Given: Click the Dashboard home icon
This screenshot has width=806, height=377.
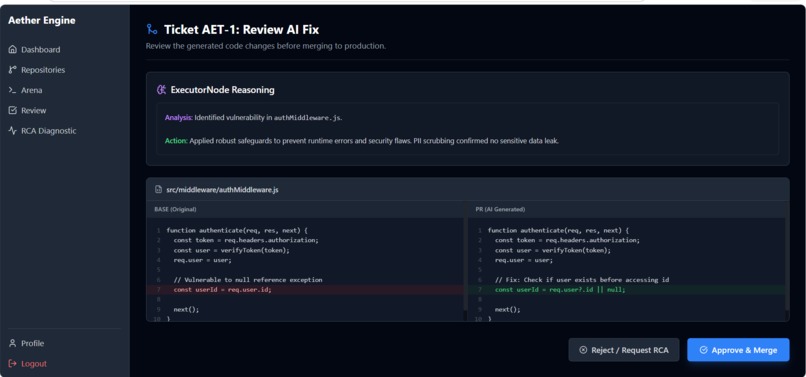Looking at the screenshot, I should pyautogui.click(x=13, y=50).
